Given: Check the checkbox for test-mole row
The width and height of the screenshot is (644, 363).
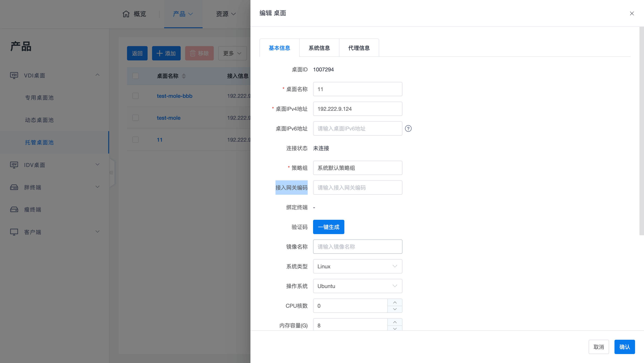Looking at the screenshot, I should [x=136, y=118].
